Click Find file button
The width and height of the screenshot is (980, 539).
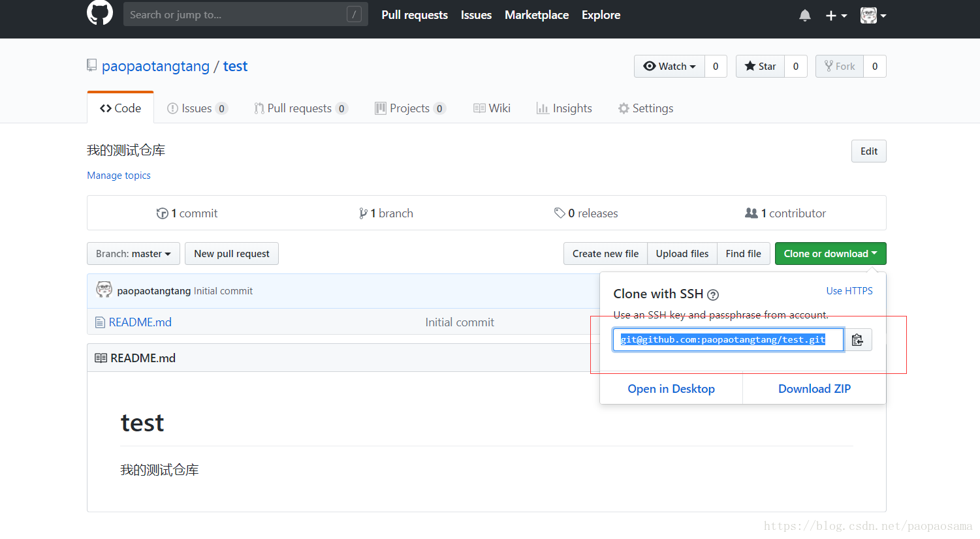[x=744, y=254]
